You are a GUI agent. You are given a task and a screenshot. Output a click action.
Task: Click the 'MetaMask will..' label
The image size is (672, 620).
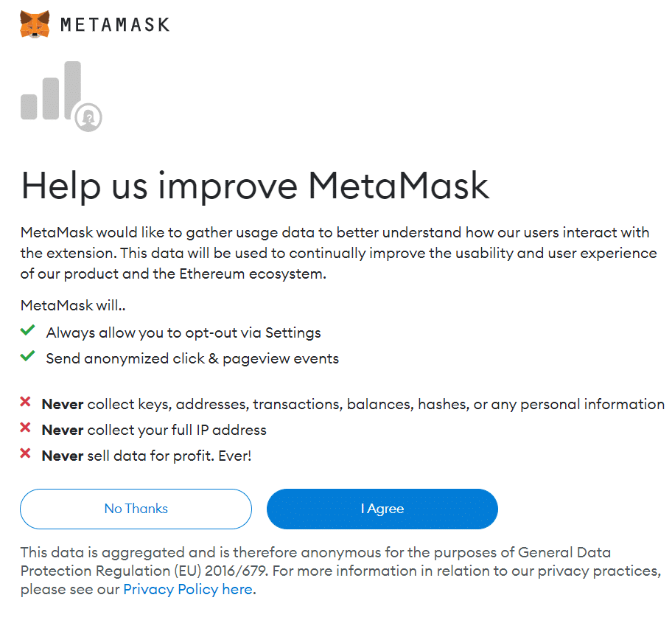73,305
